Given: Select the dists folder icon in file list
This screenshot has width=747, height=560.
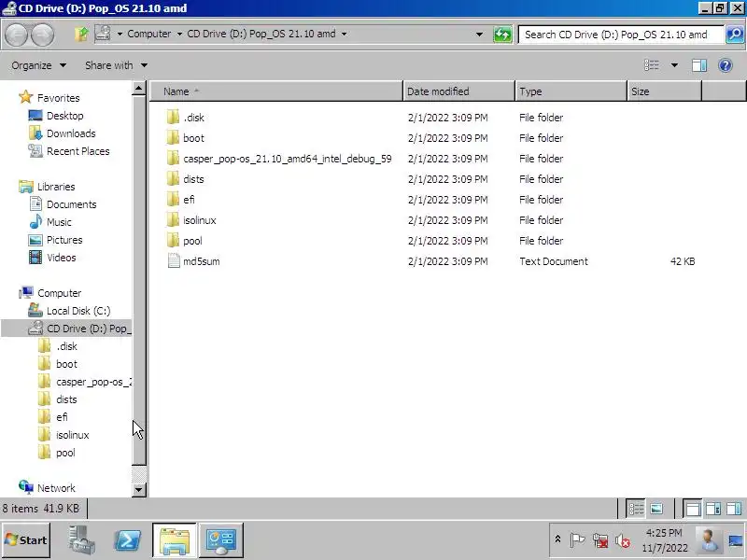Looking at the screenshot, I should point(173,179).
